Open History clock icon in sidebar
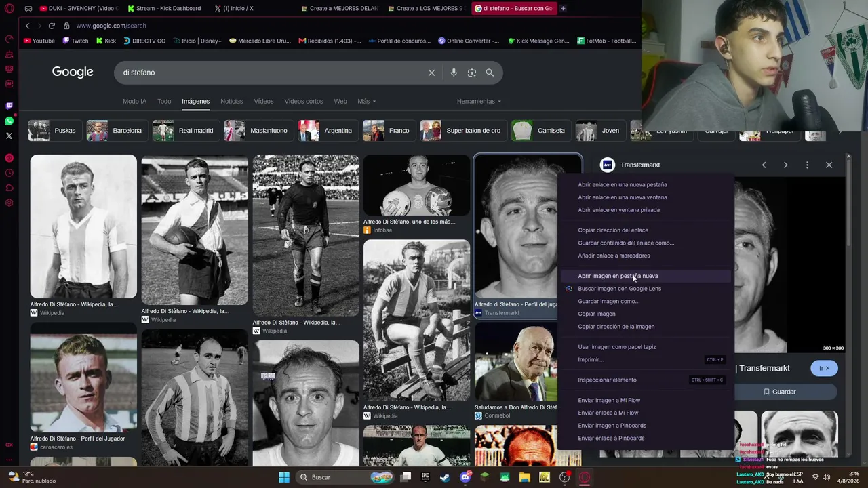 click(9, 173)
